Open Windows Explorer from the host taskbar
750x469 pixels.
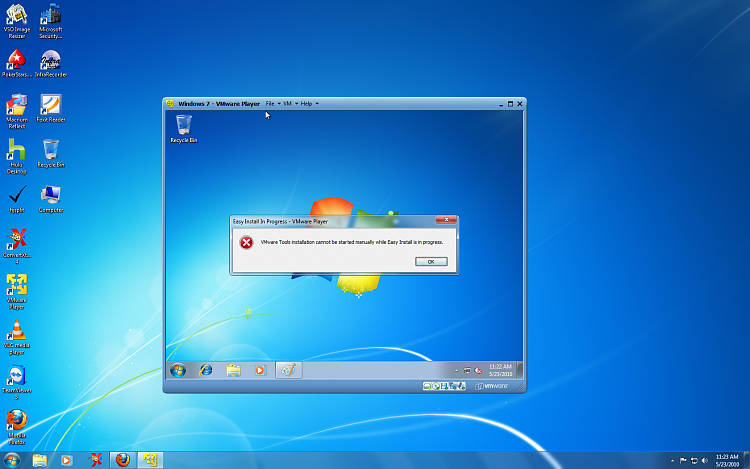click(x=40, y=460)
